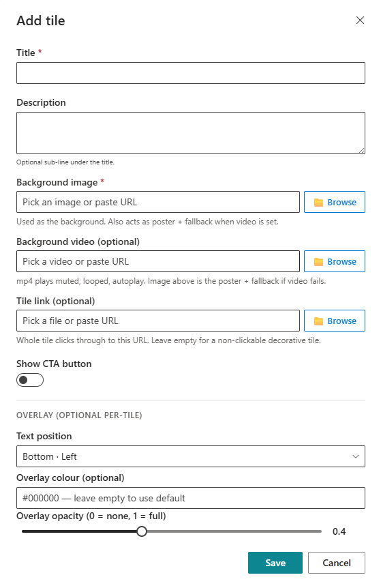Click folder icon in Background video Browse
This screenshot has height=588, width=381.
pos(318,262)
